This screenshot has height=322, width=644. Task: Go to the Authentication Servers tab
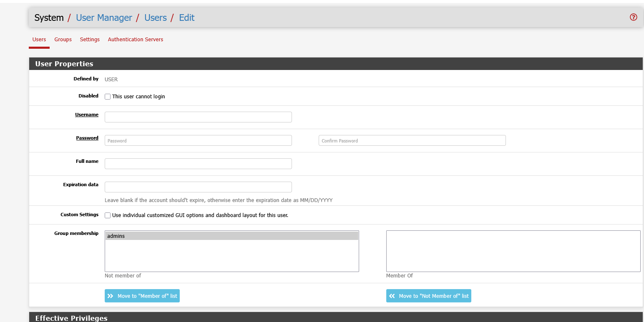(135, 39)
